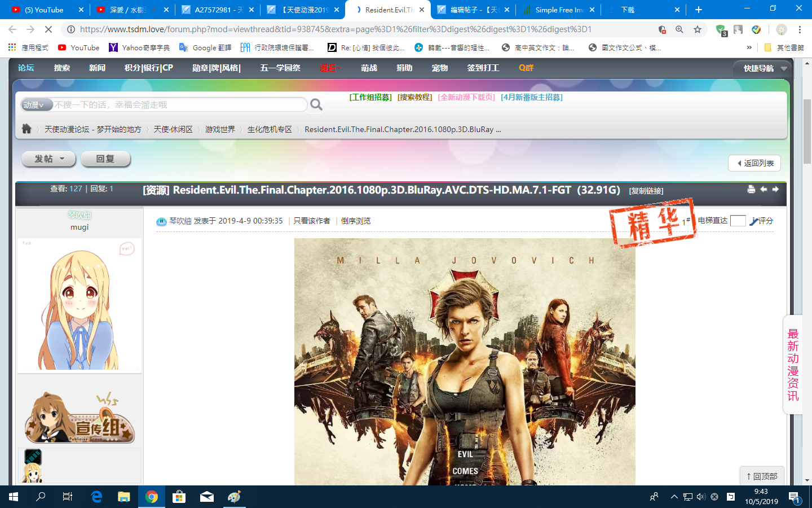812x508 pixels.
Task: Click the 电梯直达 floor number input
Action: 738,221
